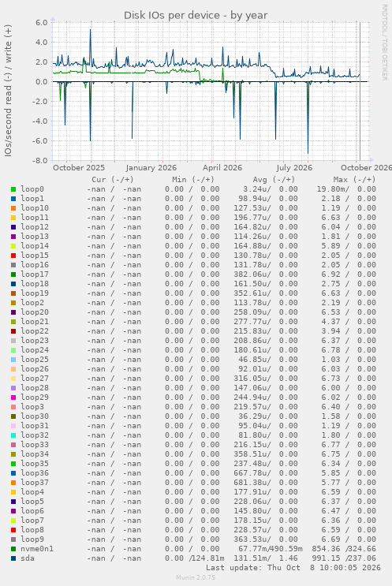Click the 'Last update' timestamp line
The width and height of the screenshot is (392, 586).
tap(293, 568)
